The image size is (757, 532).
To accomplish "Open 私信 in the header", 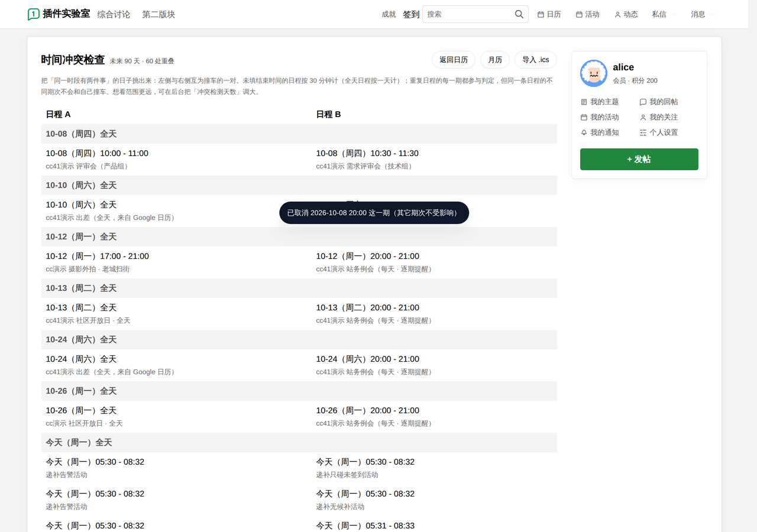I will 659,14.
